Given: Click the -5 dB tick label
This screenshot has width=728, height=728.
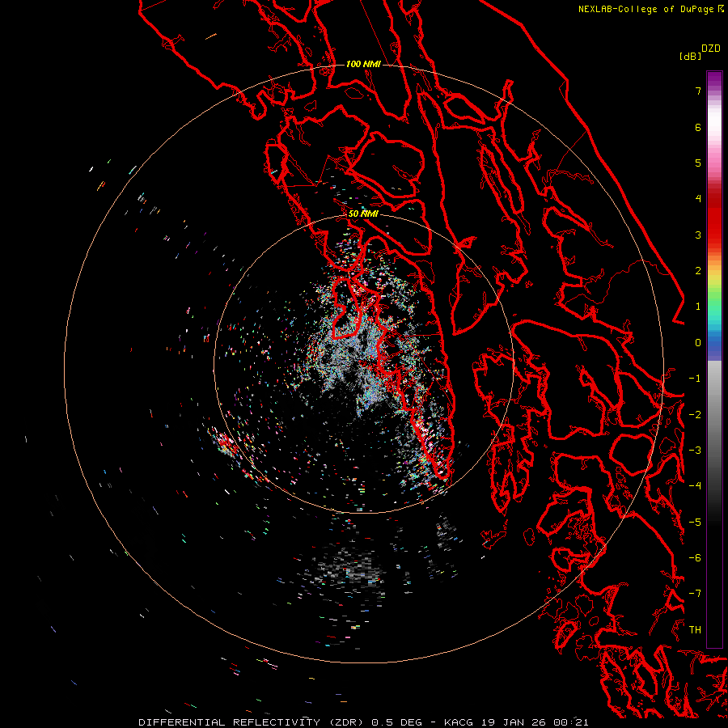Looking at the screenshot, I should click(695, 523).
